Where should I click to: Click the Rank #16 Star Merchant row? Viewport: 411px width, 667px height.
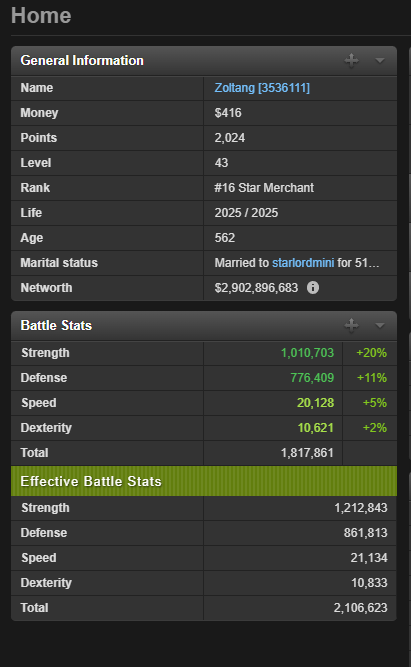pos(204,188)
